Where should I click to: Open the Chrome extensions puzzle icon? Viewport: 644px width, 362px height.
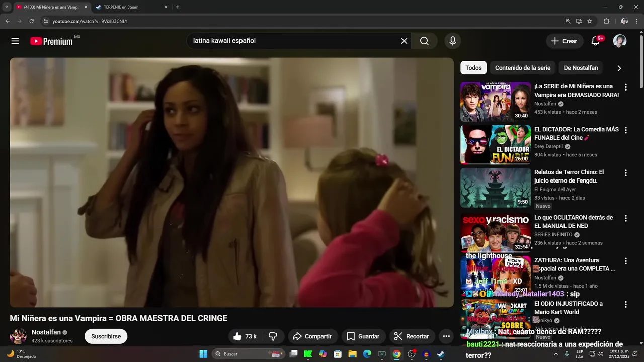606,21
